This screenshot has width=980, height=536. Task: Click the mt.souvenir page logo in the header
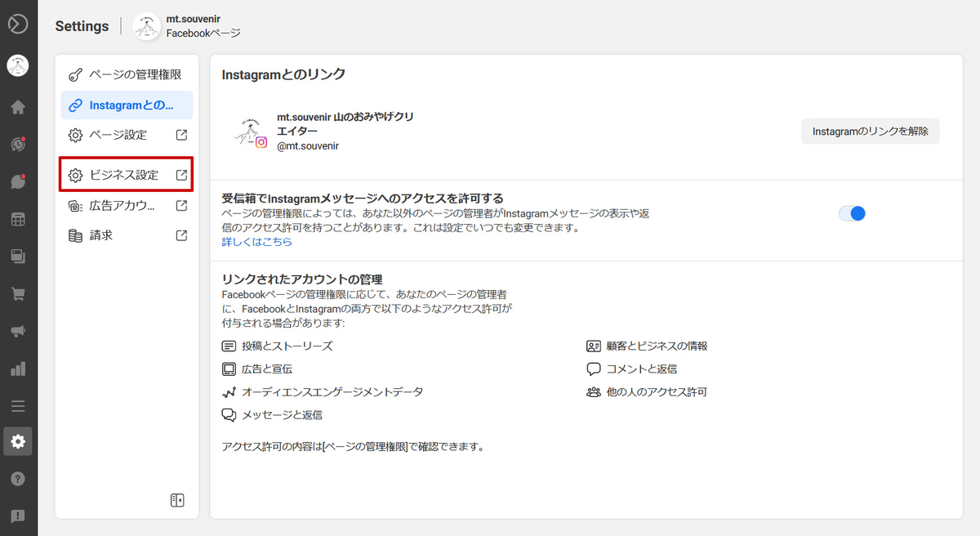146,26
